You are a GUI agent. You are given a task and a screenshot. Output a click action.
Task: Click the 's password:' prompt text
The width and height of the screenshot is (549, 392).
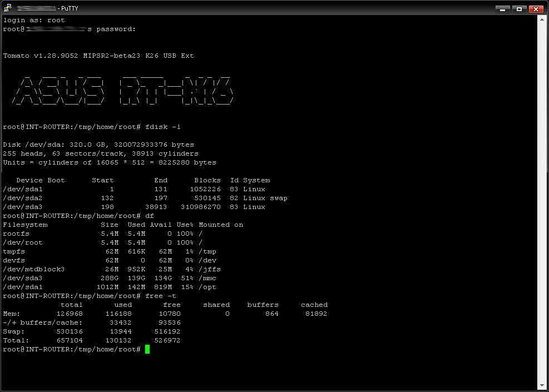111,29
